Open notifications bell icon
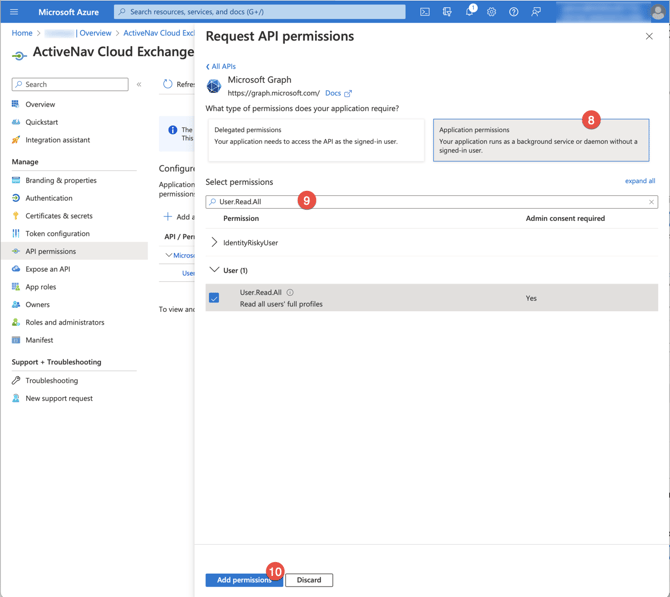Image resolution: width=670 pixels, height=597 pixels. [x=470, y=12]
